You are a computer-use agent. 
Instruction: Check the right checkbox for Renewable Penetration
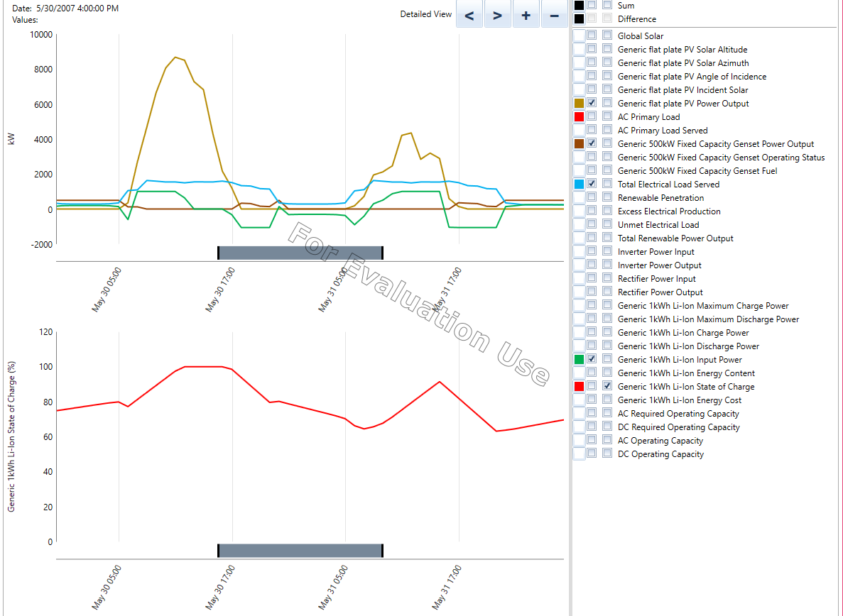pos(607,197)
